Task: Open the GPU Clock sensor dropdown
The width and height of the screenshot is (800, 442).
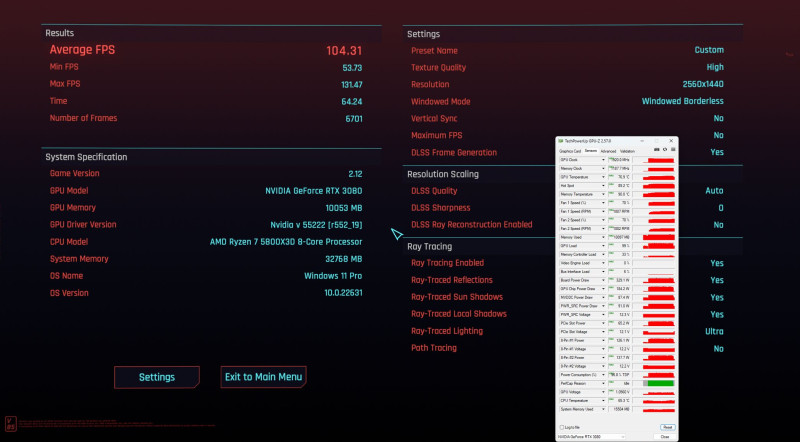Action: click(603, 160)
